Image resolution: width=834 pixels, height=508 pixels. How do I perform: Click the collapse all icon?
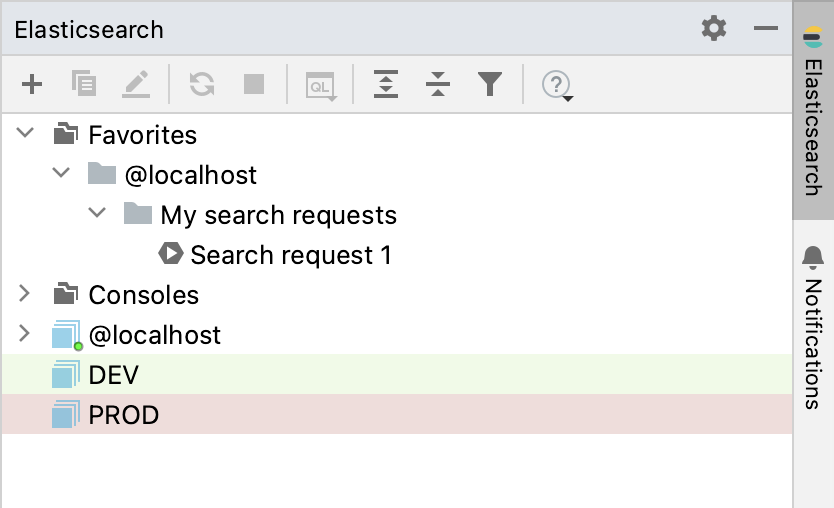tap(438, 84)
